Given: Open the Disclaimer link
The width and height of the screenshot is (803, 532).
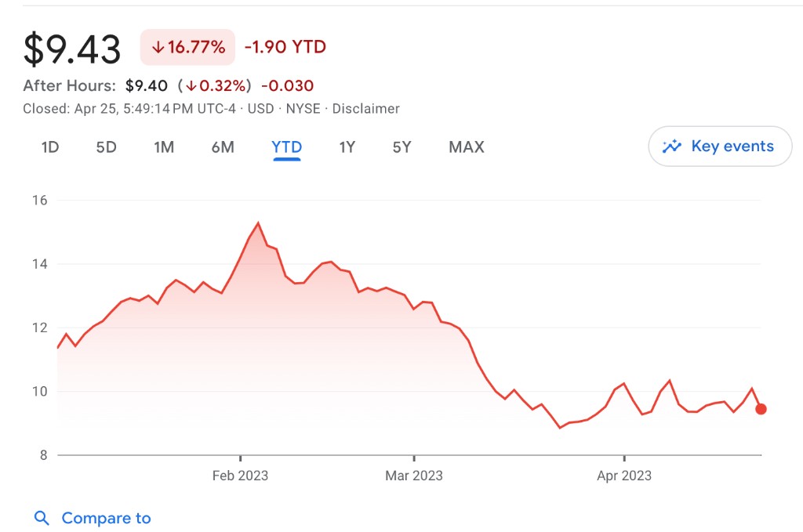Looking at the screenshot, I should point(366,109).
